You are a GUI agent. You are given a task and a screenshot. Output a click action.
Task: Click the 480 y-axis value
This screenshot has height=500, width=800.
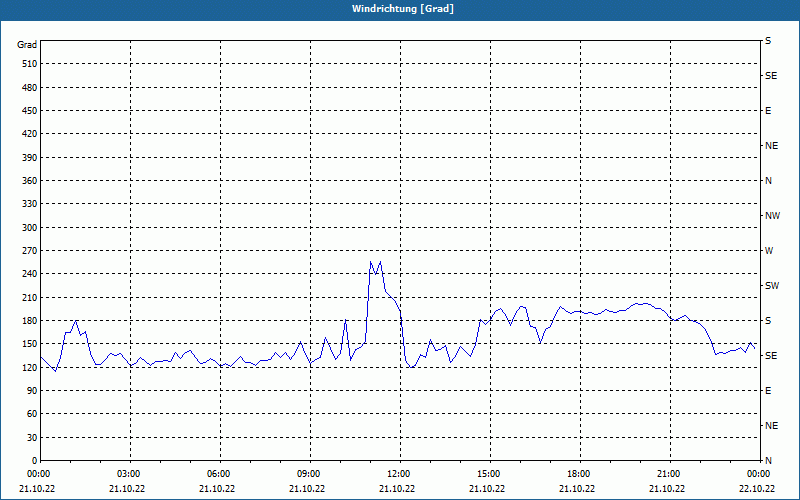click(x=30, y=88)
